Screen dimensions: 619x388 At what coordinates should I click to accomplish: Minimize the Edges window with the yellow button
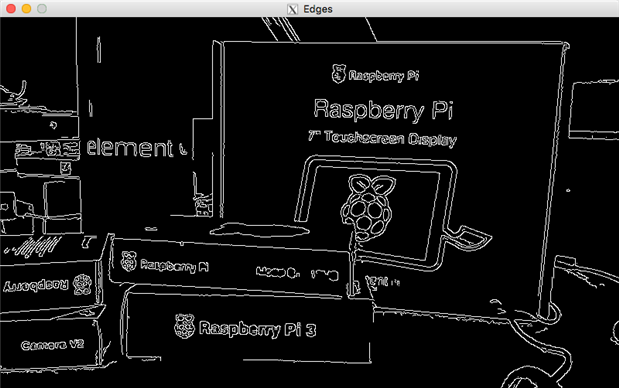tap(26, 9)
